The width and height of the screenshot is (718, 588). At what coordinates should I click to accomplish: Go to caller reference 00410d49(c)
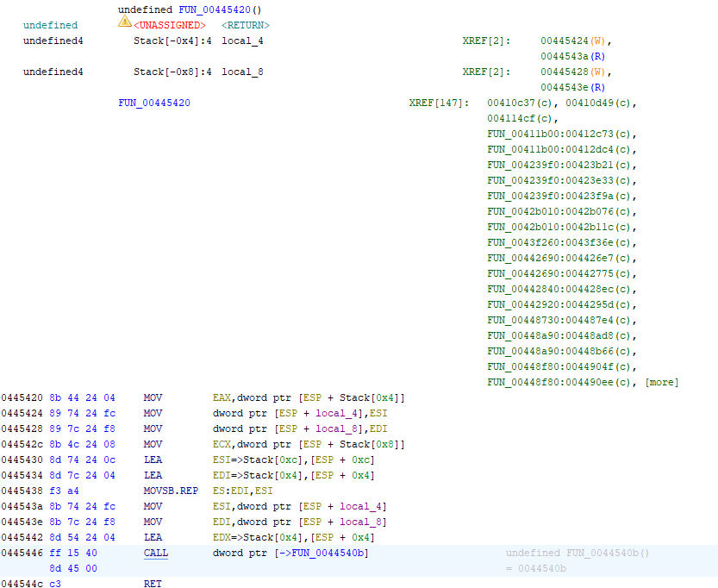click(x=598, y=103)
